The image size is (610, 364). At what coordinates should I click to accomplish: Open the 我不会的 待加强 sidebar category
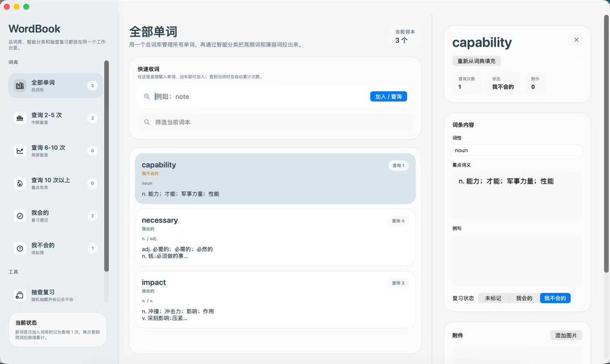pos(55,248)
